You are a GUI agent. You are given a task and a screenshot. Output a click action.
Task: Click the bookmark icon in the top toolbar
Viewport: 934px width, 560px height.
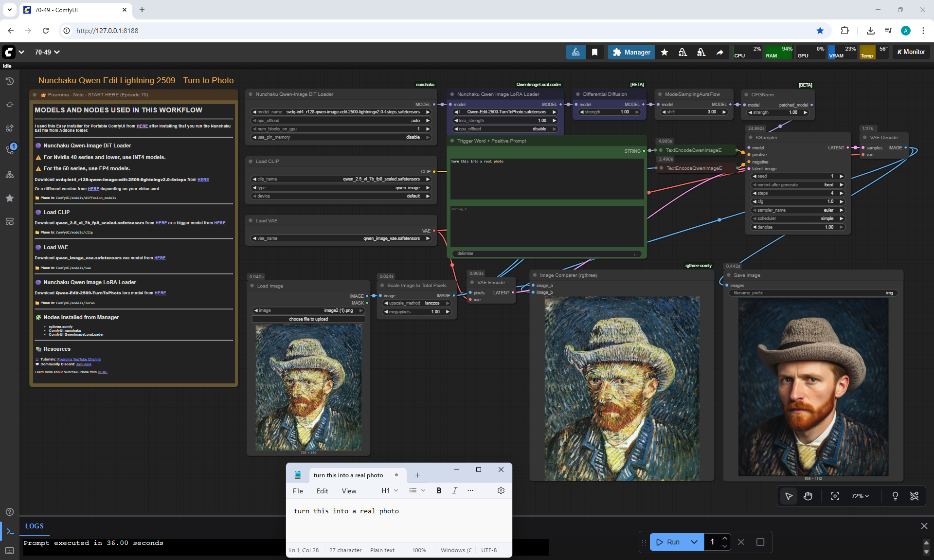pyautogui.click(x=594, y=52)
